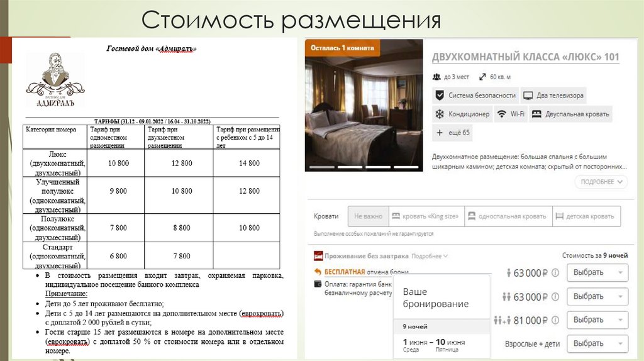
Task: Click Система безопасности amenity tag
Action: point(475,95)
